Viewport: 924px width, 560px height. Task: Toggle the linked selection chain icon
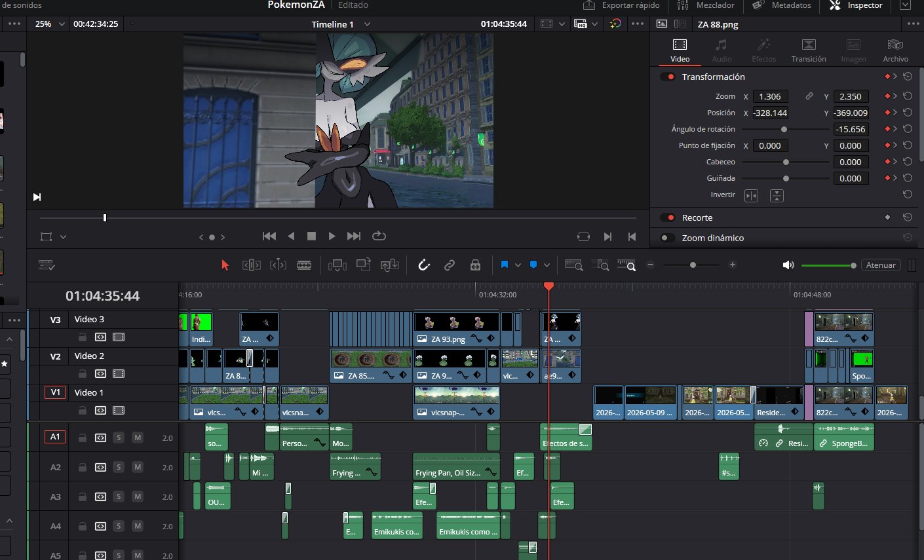point(450,265)
